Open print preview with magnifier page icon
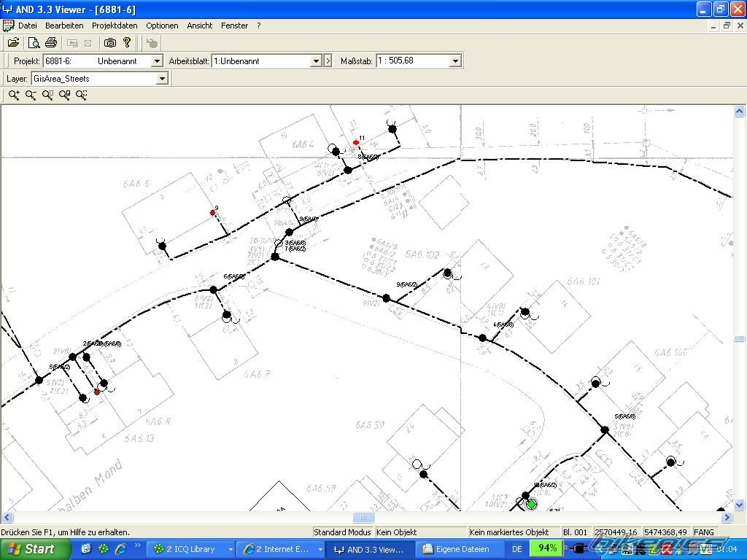Screen dimensions: 747x560 click(x=34, y=43)
